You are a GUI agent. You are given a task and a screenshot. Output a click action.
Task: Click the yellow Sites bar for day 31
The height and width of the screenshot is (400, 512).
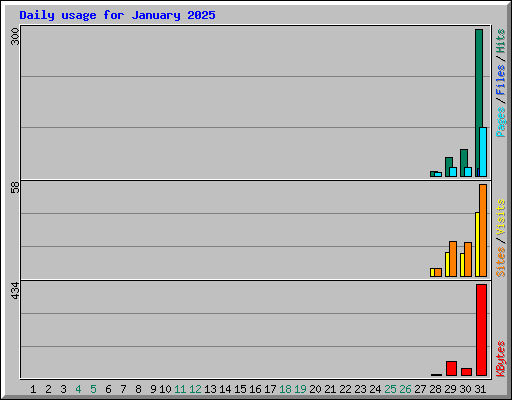(477, 244)
